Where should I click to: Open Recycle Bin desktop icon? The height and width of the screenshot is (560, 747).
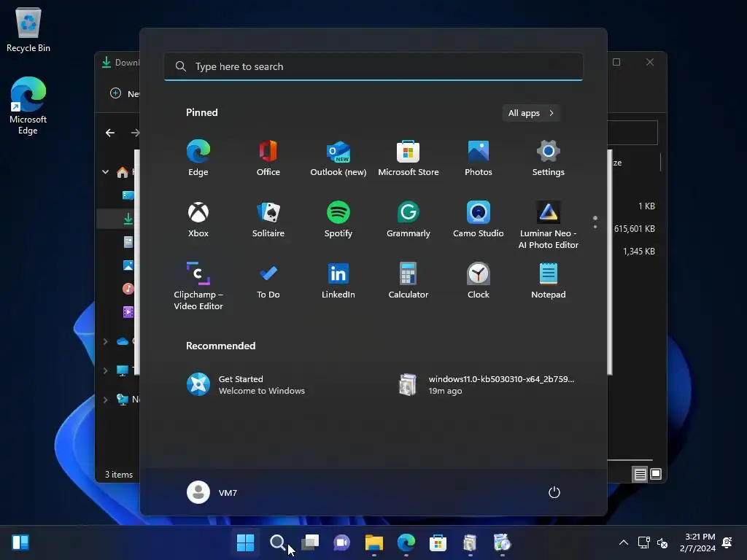click(x=28, y=29)
